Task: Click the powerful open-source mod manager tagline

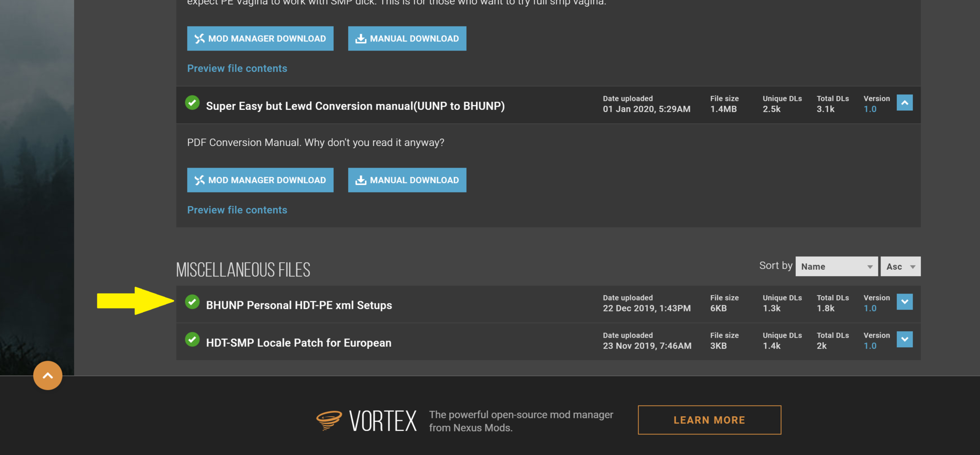Action: (521, 421)
